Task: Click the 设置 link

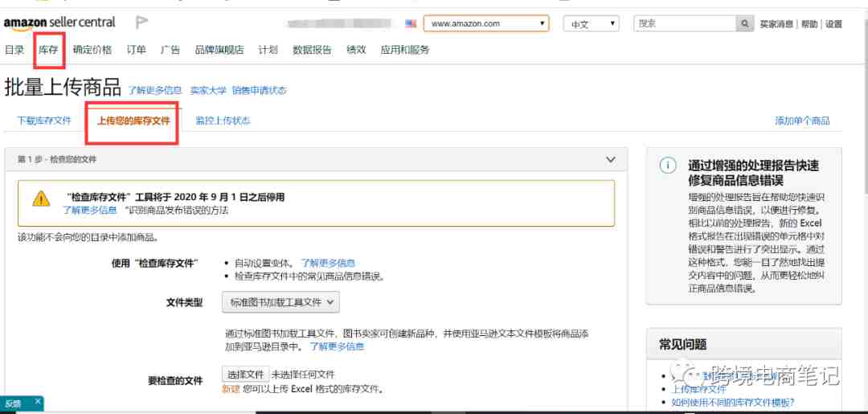Action: pos(833,24)
